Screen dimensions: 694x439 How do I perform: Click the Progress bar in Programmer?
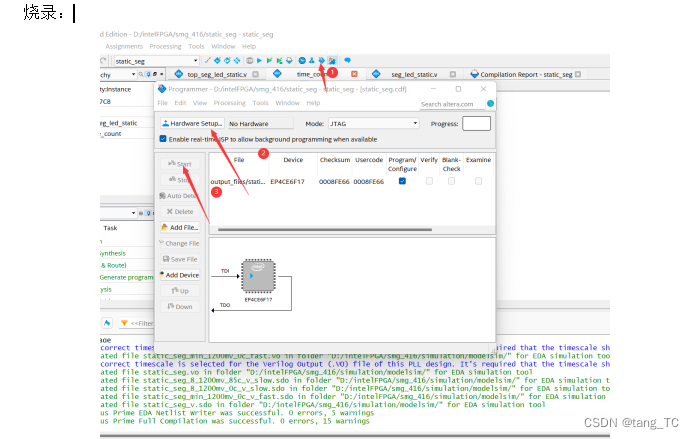[x=476, y=123]
